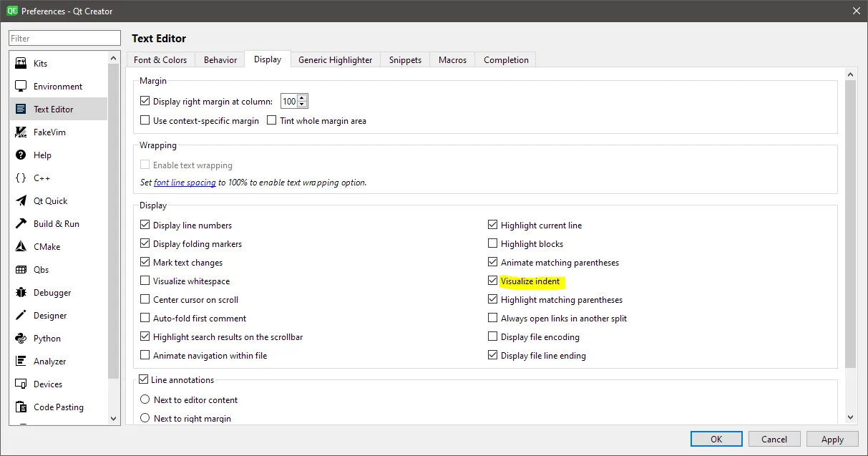868x456 pixels.
Task: Open the Behavior tab
Action: 220,60
